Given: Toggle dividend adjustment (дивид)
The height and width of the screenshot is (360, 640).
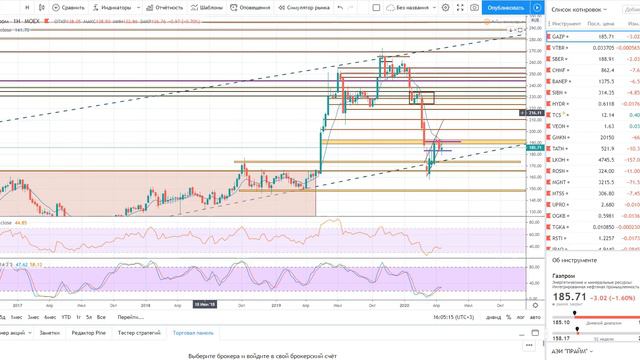Looking at the screenshot, I should pyautogui.click(x=493, y=317).
